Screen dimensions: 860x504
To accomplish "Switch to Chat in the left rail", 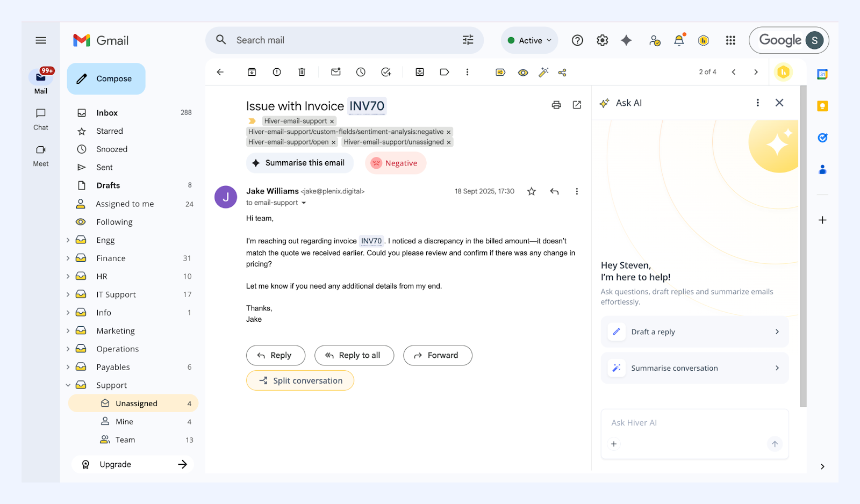I will tap(41, 119).
